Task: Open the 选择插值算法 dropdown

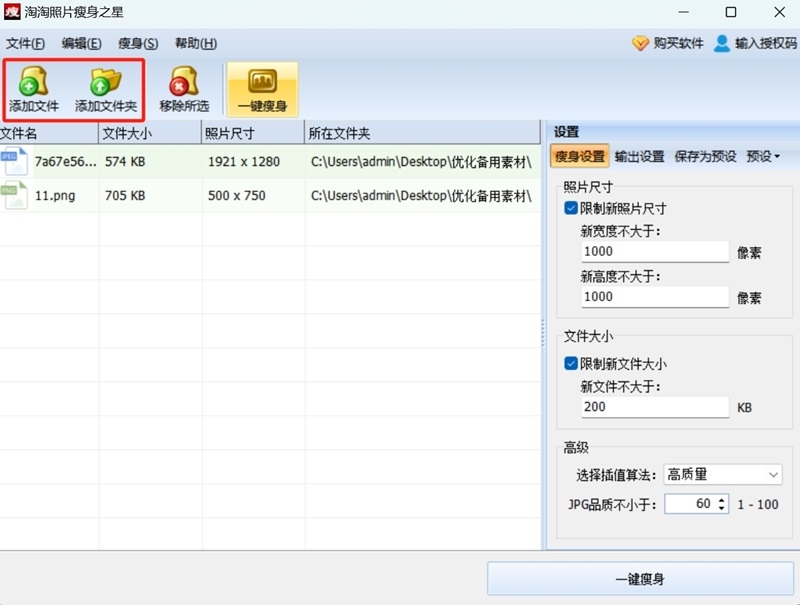Action: [722, 475]
